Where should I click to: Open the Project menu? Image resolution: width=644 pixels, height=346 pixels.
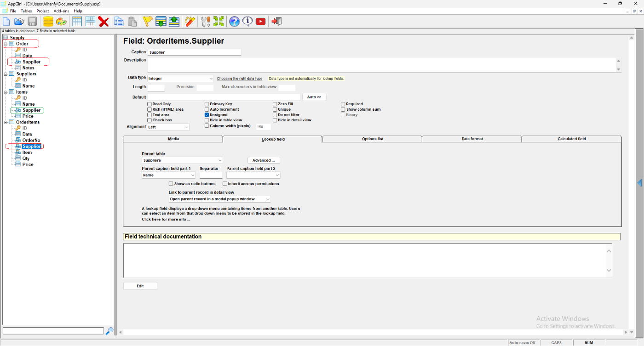coord(43,11)
